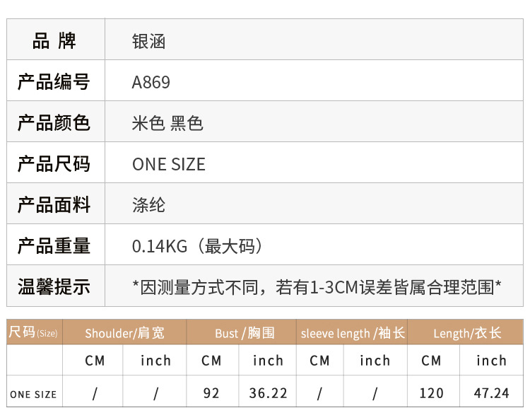Select the product number A869
The image size is (530, 420).
(151, 82)
